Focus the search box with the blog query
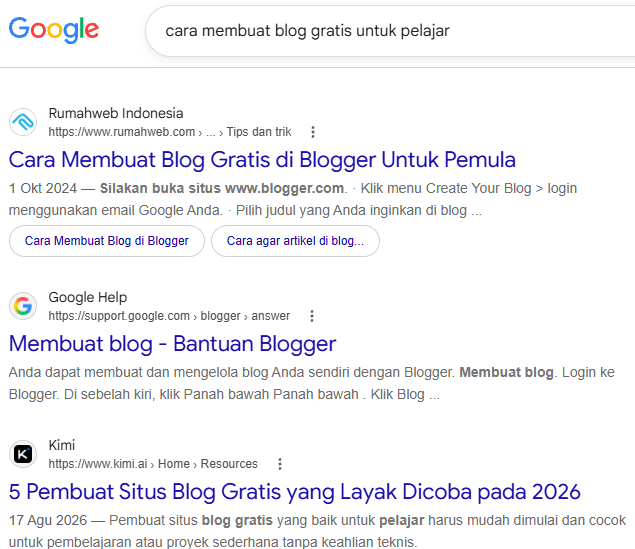 tap(390, 31)
